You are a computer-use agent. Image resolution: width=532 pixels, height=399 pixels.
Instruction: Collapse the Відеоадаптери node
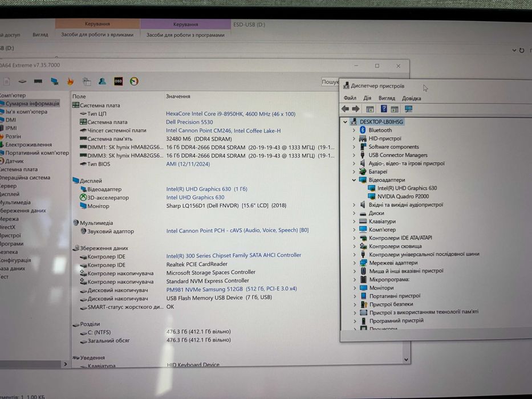coord(354,180)
